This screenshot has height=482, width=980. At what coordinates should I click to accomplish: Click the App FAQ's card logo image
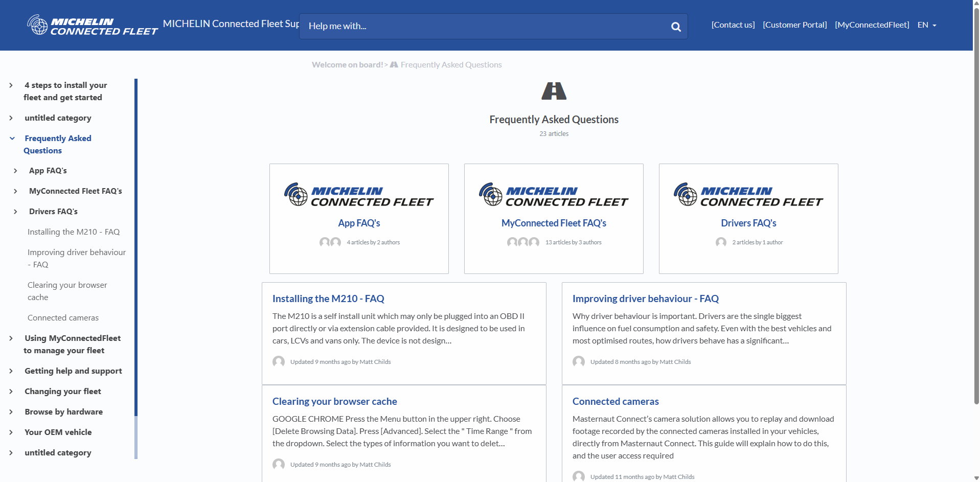coord(359,195)
